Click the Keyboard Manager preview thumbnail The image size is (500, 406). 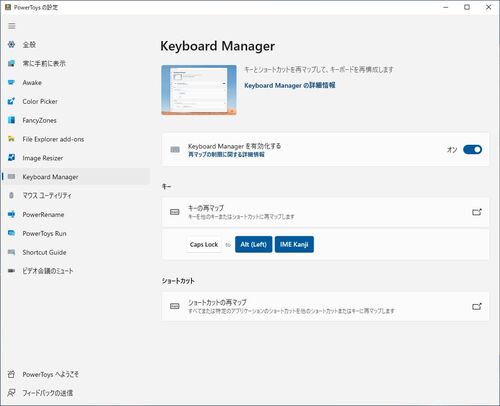click(x=199, y=90)
